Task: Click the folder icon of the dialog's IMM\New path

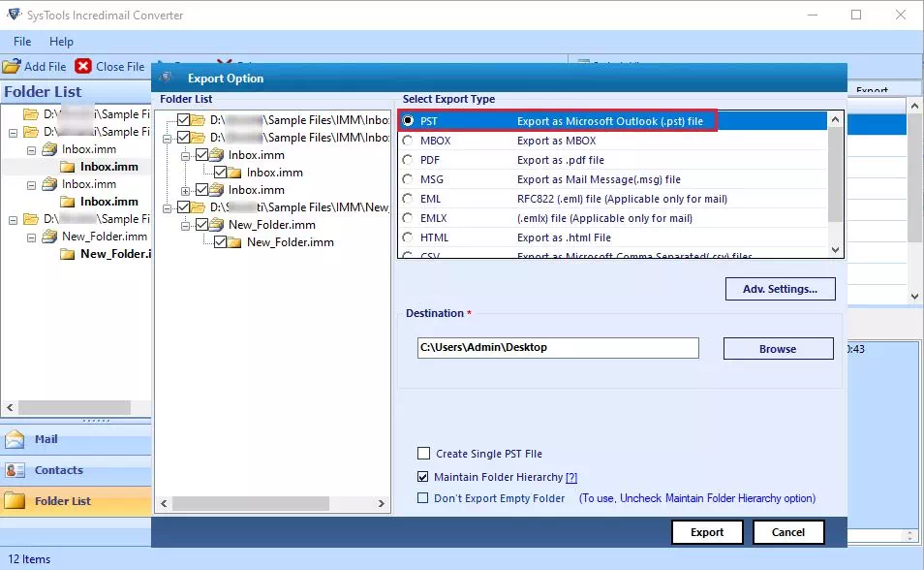Action: pyautogui.click(x=198, y=207)
